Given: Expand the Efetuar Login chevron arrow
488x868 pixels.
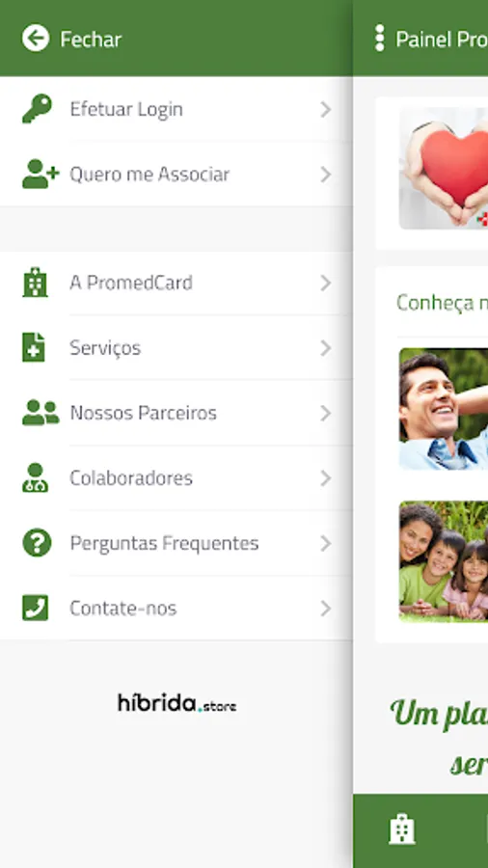Looking at the screenshot, I should pyautogui.click(x=326, y=109).
